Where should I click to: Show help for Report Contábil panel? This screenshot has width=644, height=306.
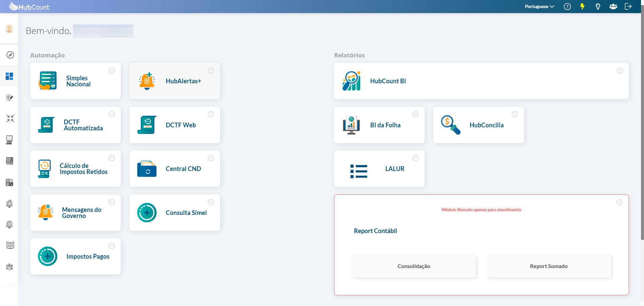(x=620, y=202)
